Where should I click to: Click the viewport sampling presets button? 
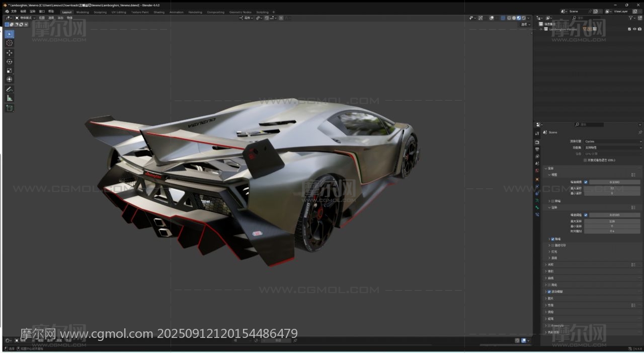pos(633,175)
